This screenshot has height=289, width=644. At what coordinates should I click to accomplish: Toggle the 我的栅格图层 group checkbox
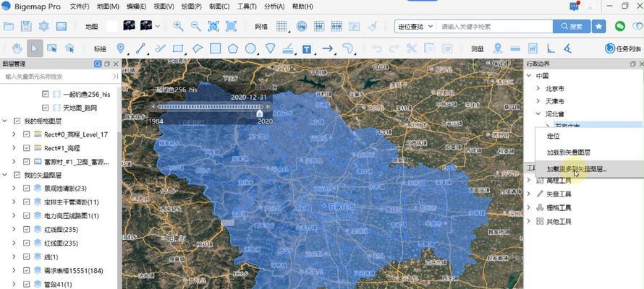click(17, 121)
